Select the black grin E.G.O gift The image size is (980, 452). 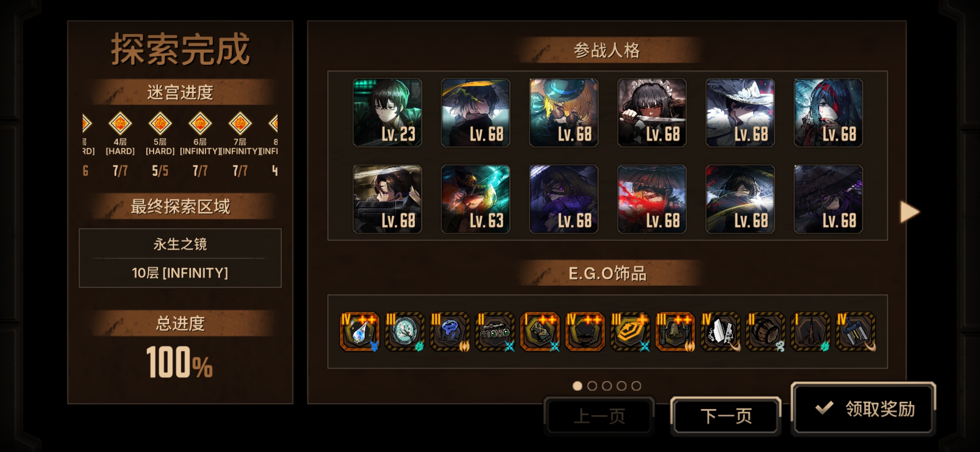pyautogui.click(x=585, y=331)
